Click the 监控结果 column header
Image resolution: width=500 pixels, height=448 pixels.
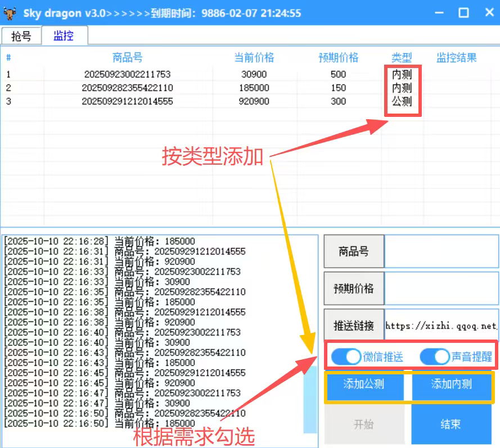pos(456,57)
